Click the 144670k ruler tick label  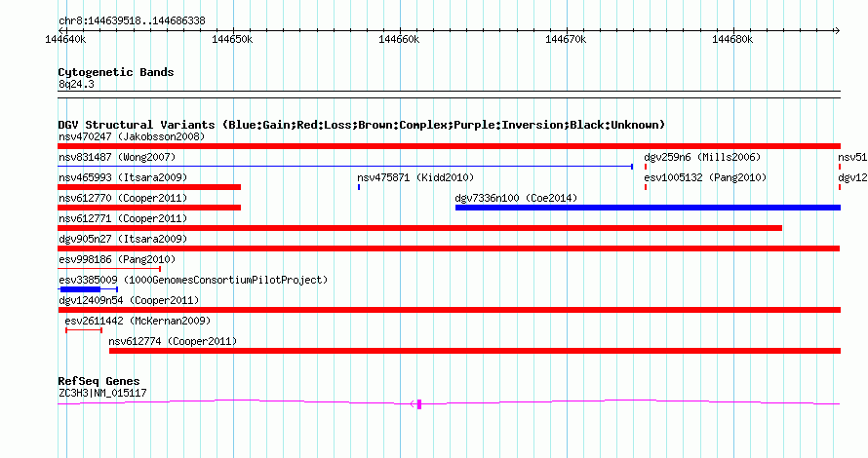[x=566, y=40]
